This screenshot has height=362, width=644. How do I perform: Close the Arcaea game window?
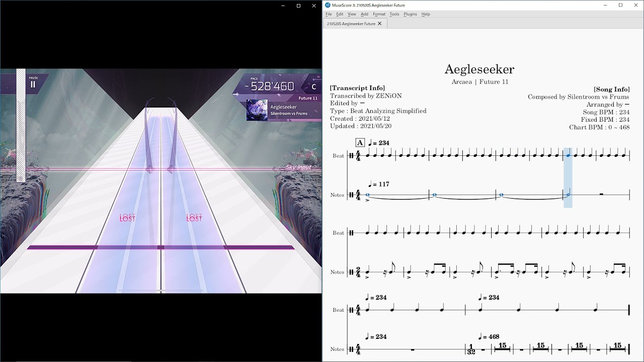tap(314, 6)
